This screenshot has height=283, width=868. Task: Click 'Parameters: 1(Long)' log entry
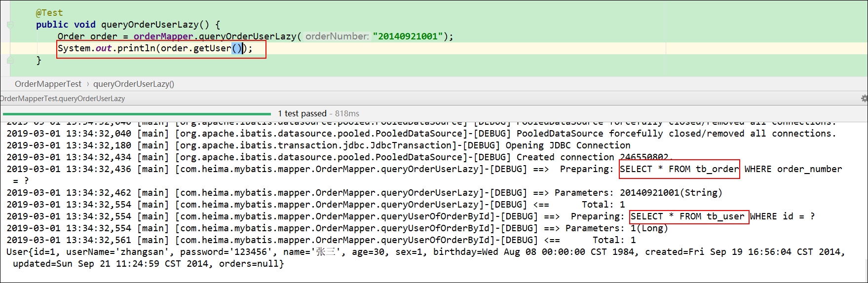click(x=616, y=228)
